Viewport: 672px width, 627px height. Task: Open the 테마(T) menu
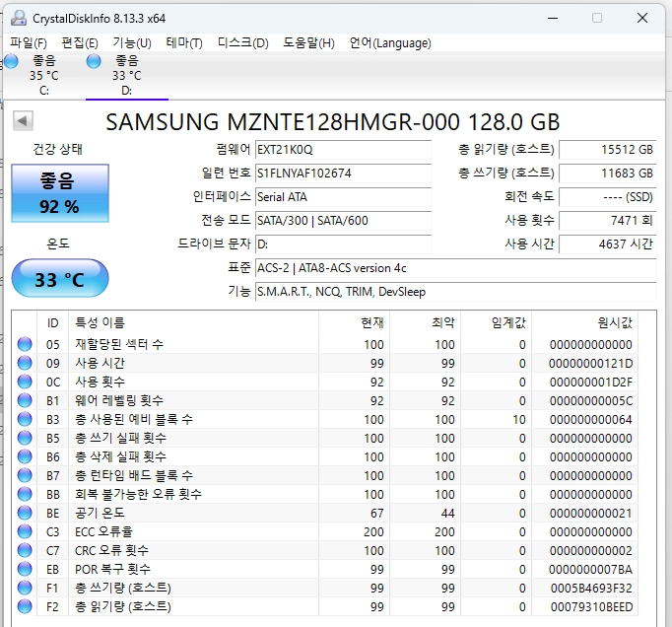point(184,43)
